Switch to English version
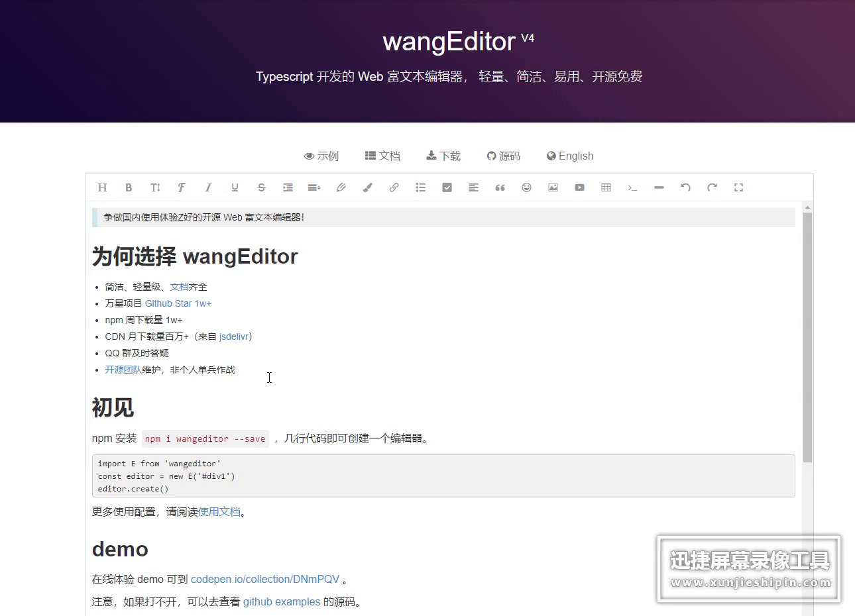This screenshot has height=616, width=855. pyautogui.click(x=570, y=156)
